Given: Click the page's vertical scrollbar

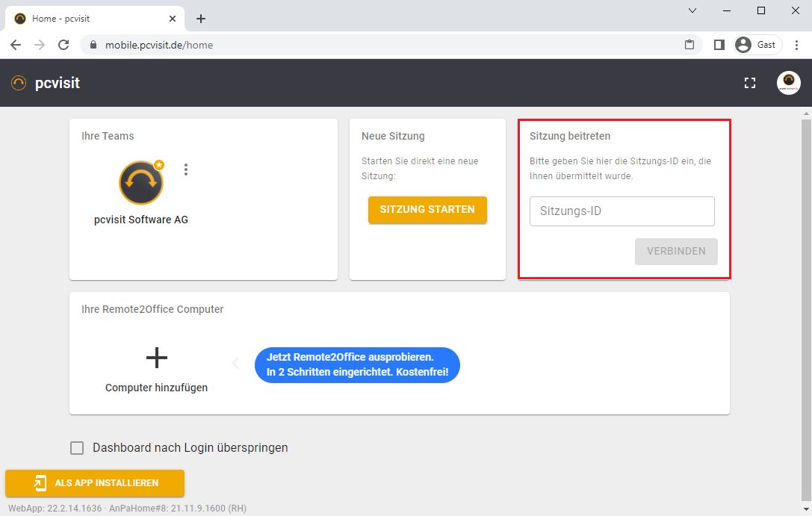Looking at the screenshot, I should (x=806, y=299).
